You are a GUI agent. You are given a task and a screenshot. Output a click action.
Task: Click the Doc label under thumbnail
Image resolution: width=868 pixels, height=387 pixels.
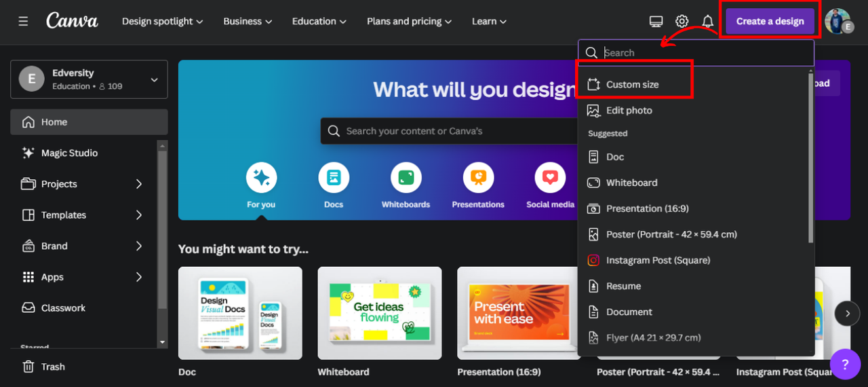point(187,372)
